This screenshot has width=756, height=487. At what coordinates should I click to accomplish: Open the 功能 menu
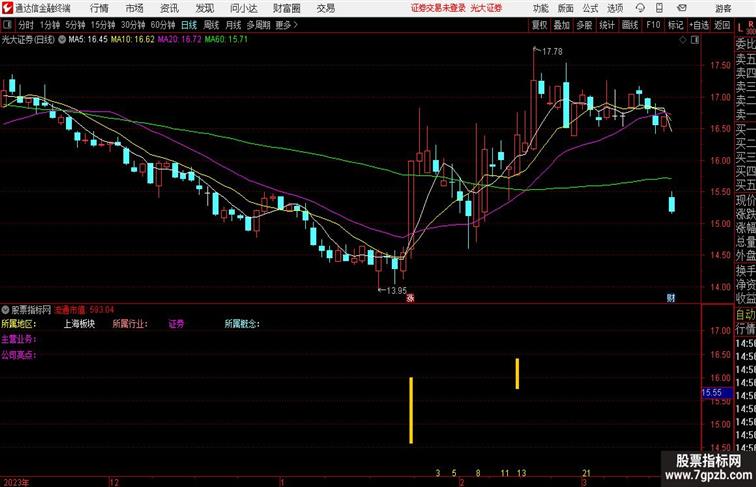(541, 8)
